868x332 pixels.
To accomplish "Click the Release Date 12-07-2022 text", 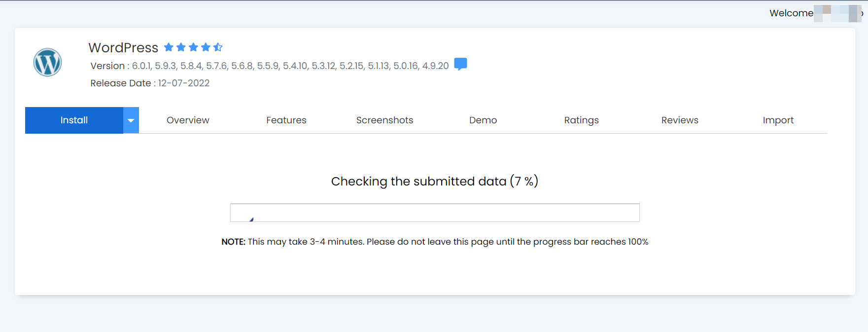I will pyautogui.click(x=150, y=83).
